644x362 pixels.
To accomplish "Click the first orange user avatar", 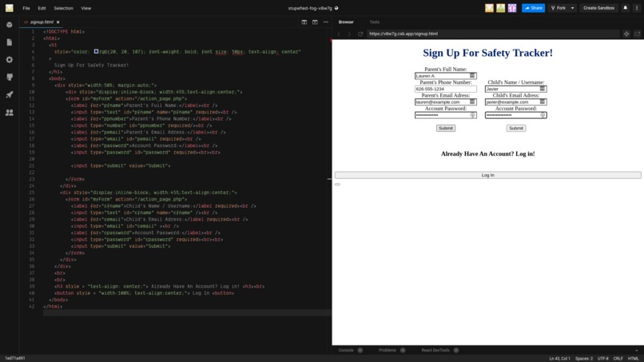I will pyautogui.click(x=489, y=8).
